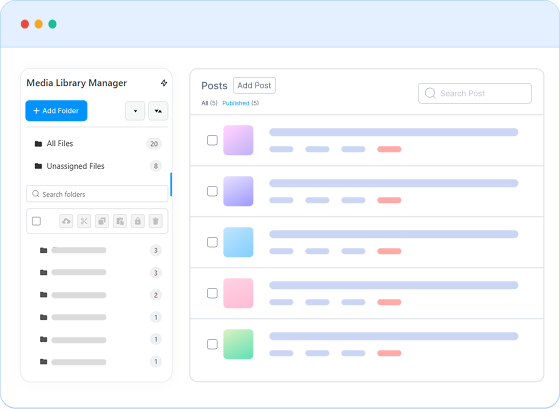560x409 pixels.
Task: Click the folder icon next to All Files
Action: point(38,144)
